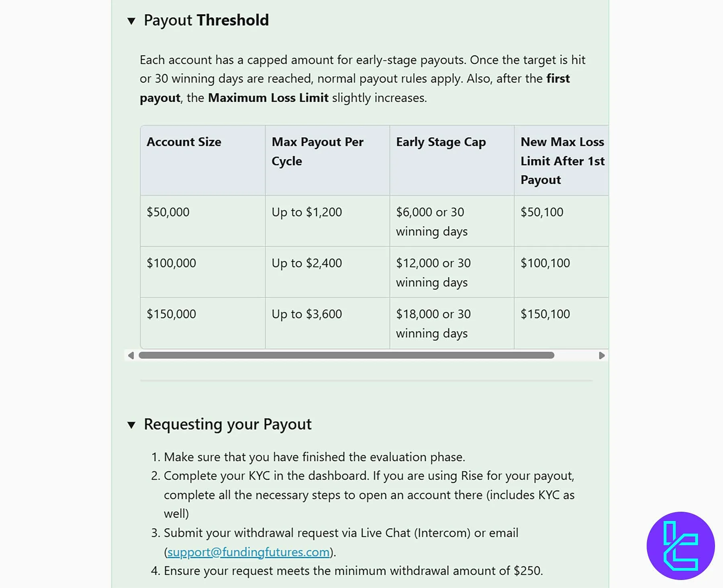Click the $50,100 loss limit cell
Image resolution: width=723 pixels, height=588 pixels.
pyautogui.click(x=542, y=212)
